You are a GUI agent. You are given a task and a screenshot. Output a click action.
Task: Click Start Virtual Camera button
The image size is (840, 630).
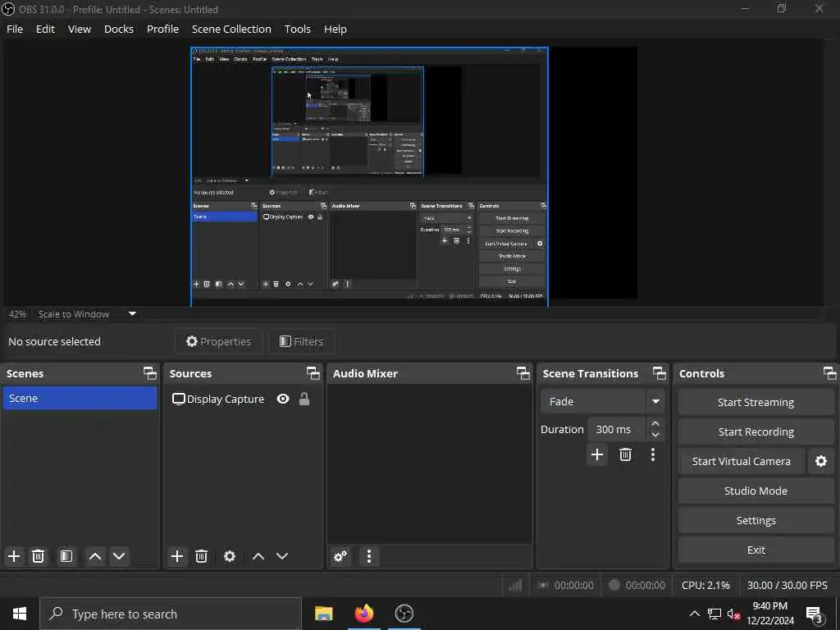tap(742, 461)
